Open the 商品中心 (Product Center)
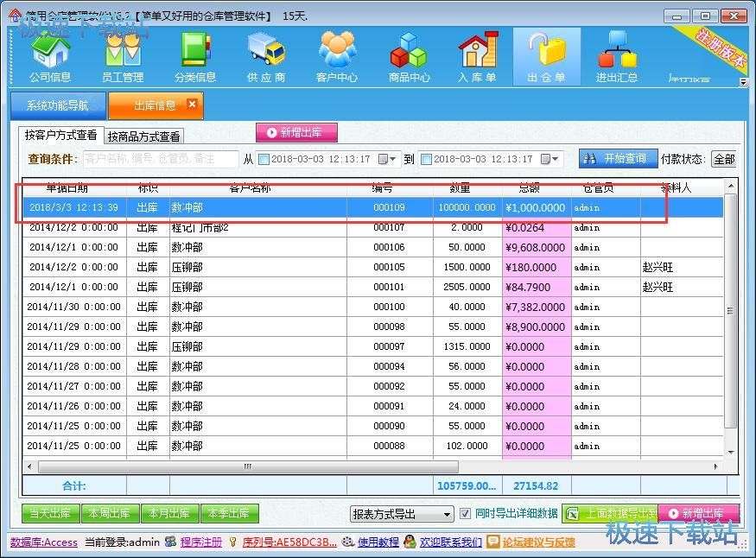This screenshot has height=558, width=756. coord(408,54)
